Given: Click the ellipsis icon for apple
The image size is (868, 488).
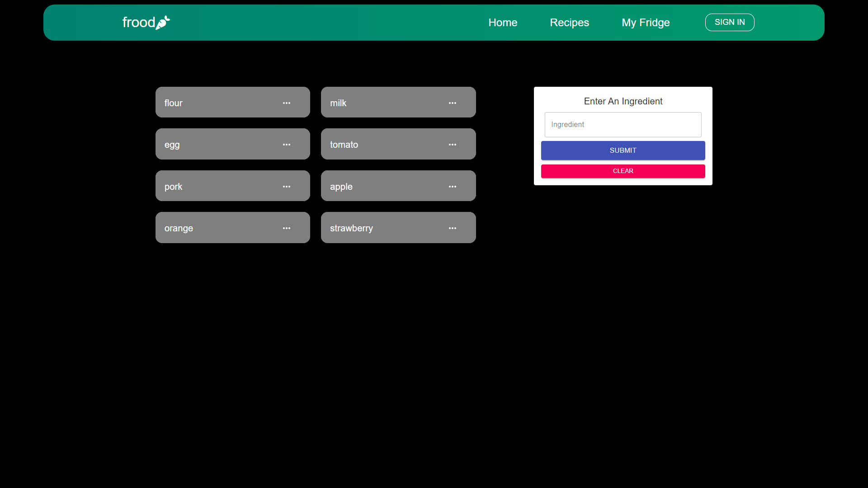Looking at the screenshot, I should [452, 187].
